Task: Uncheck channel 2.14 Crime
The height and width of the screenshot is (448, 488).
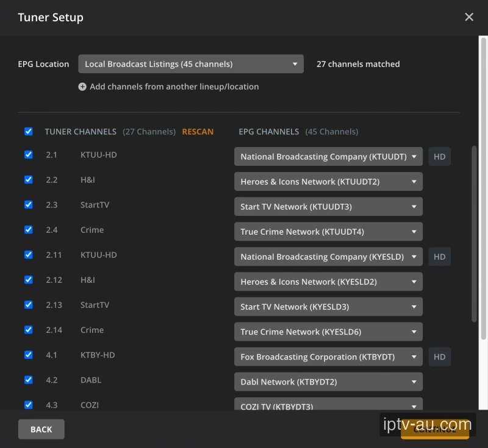Action: click(x=28, y=330)
